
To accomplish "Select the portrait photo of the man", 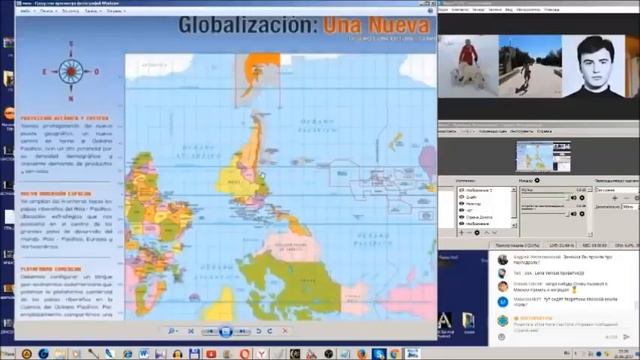I will tap(593, 66).
